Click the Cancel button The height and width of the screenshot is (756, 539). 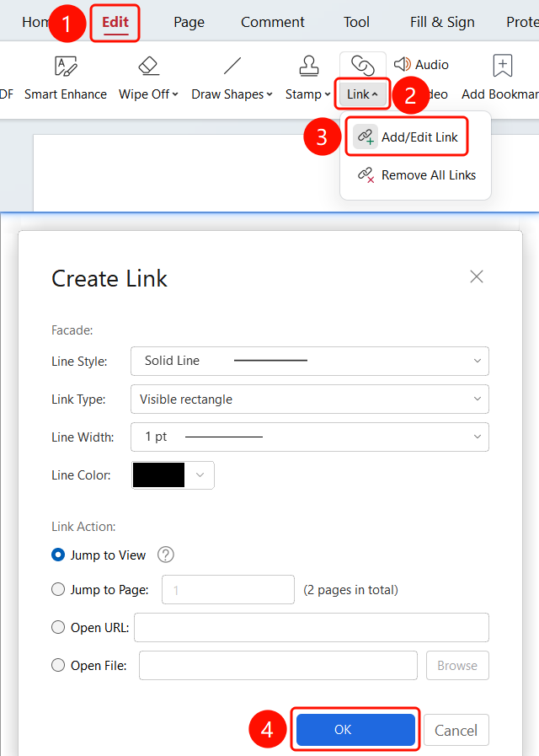tap(456, 730)
